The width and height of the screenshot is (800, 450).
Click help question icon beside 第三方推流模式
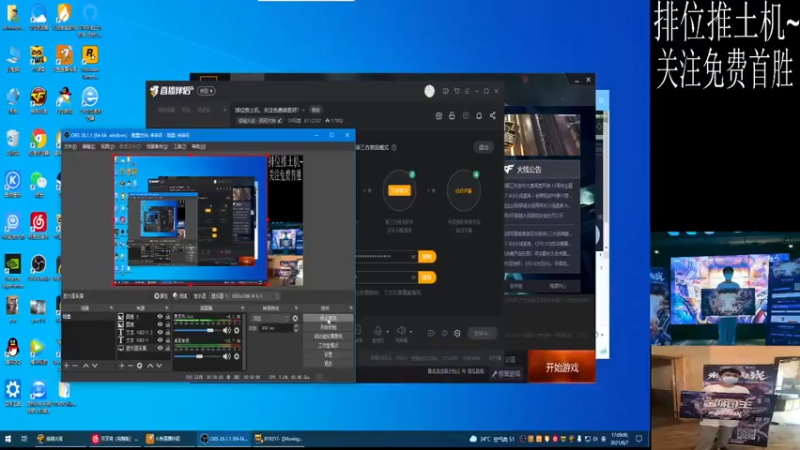tap(394, 147)
